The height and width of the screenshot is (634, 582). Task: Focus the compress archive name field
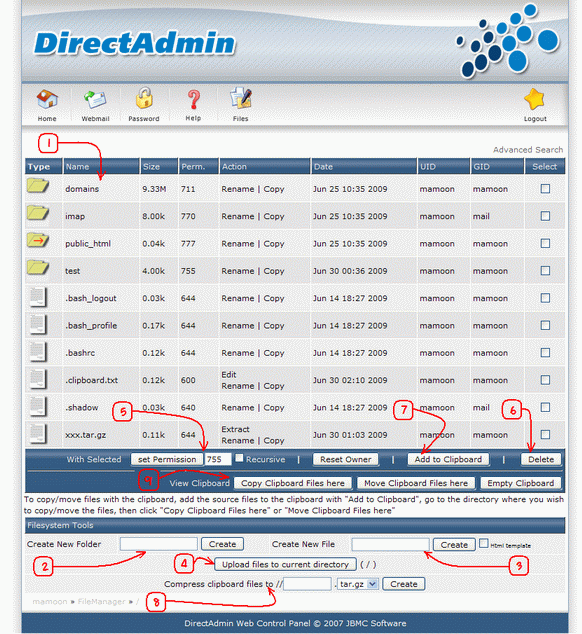point(307,584)
